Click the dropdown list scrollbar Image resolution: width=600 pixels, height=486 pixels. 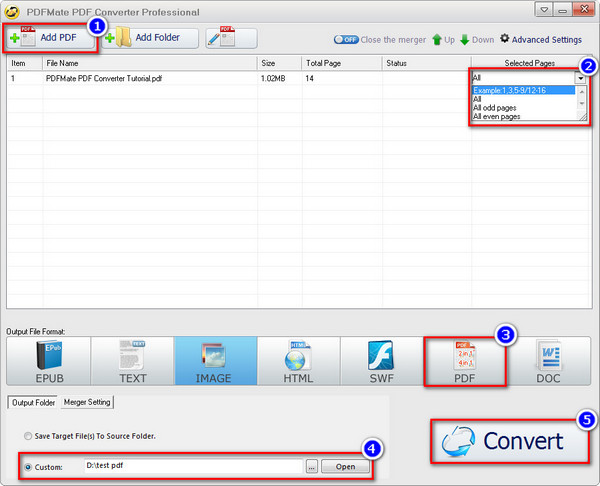581,98
